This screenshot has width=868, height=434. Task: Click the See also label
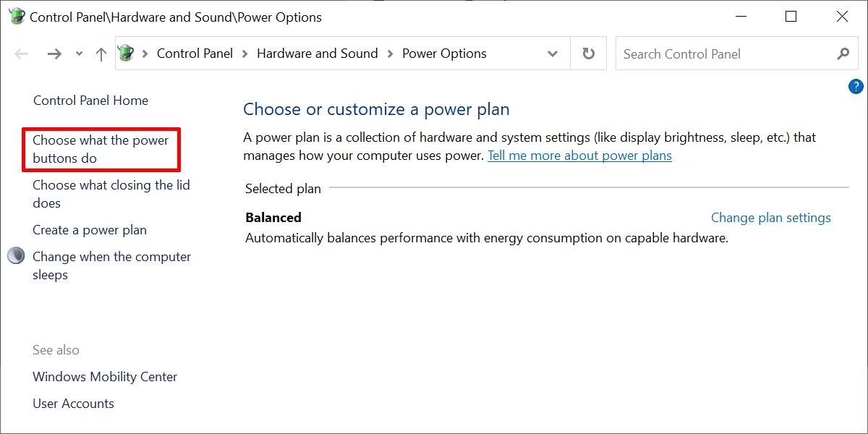coord(56,350)
